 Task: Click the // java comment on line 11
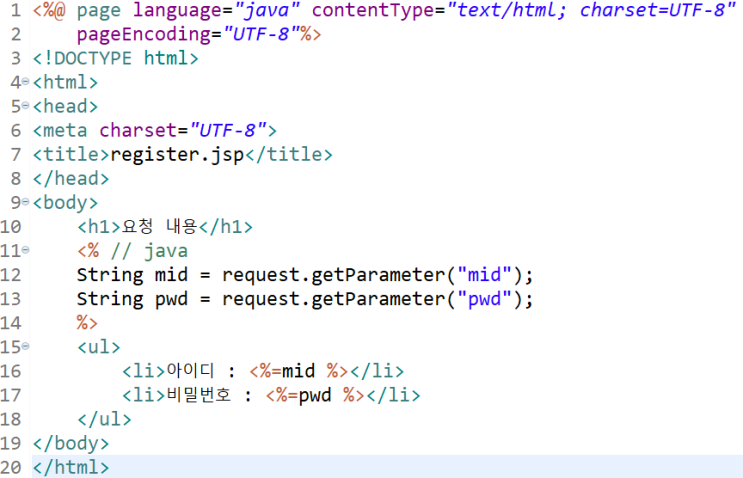click(x=149, y=251)
